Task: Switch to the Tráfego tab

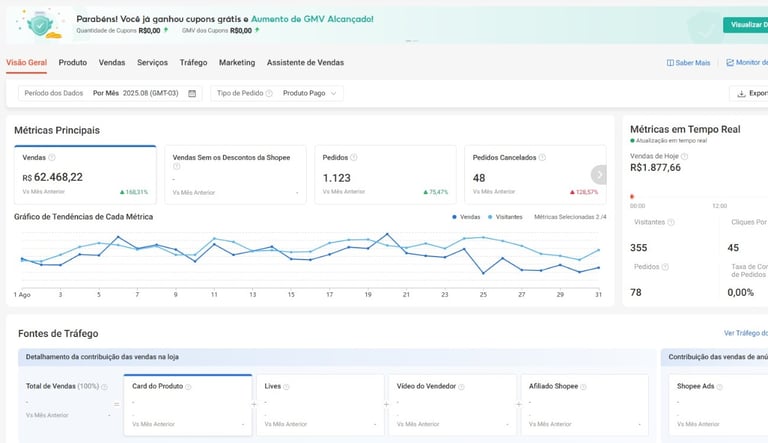Action: click(x=193, y=62)
